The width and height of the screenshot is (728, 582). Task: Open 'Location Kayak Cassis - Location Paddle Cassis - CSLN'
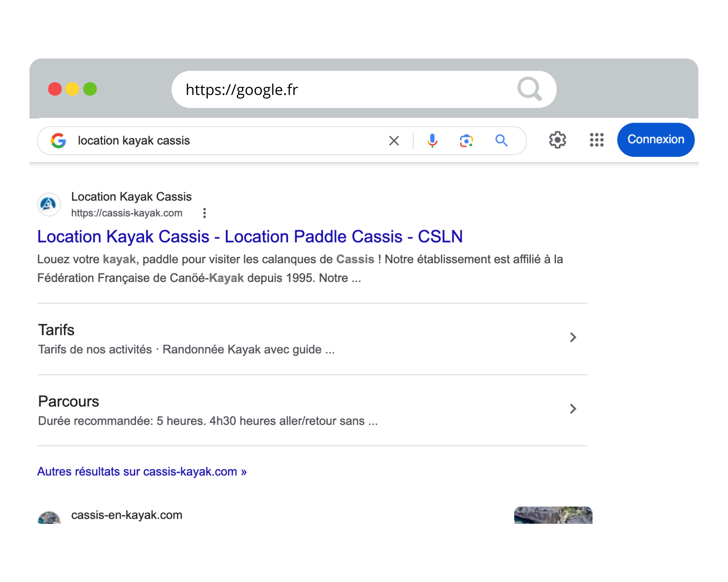[250, 236]
